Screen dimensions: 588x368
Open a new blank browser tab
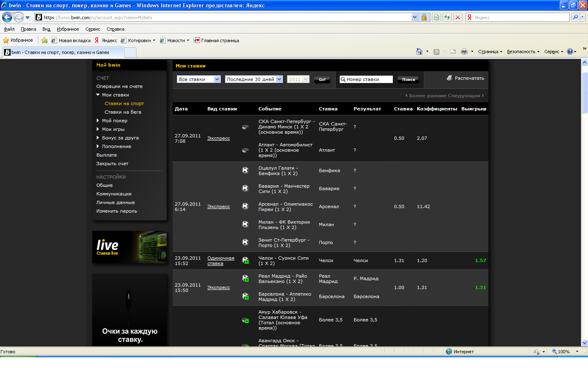tap(130, 52)
